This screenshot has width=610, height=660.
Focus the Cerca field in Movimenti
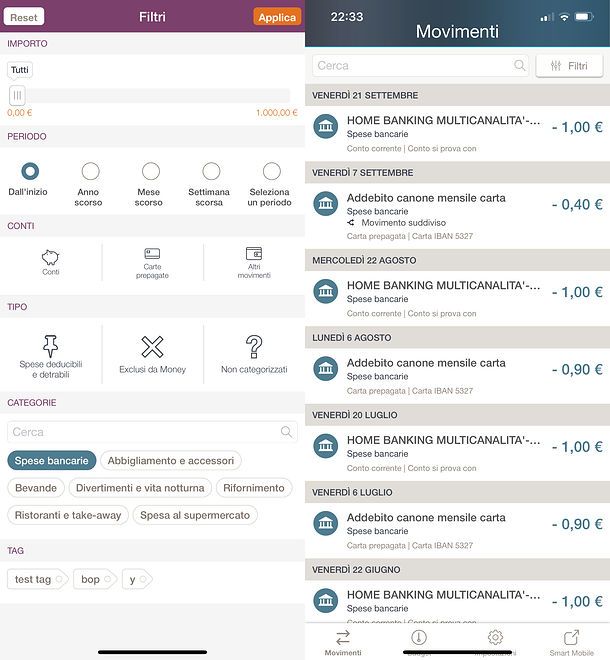[420, 66]
